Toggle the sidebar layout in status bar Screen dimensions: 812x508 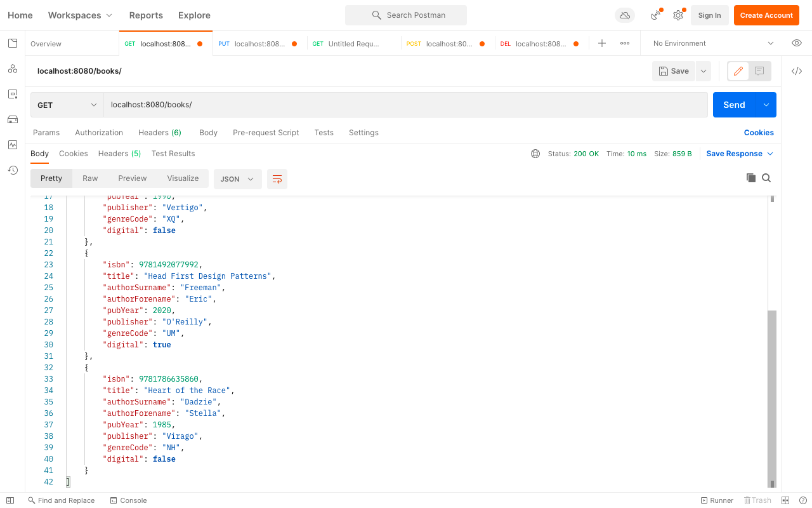(x=10, y=500)
